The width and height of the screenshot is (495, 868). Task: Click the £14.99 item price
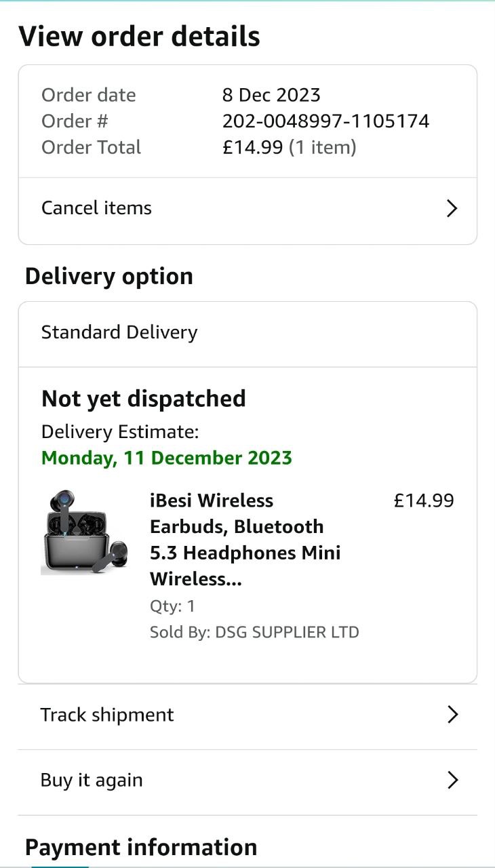pos(424,500)
